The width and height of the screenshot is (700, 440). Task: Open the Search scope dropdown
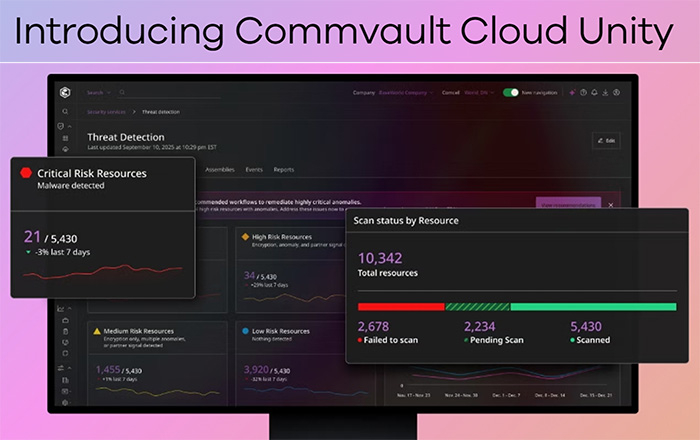(x=99, y=92)
